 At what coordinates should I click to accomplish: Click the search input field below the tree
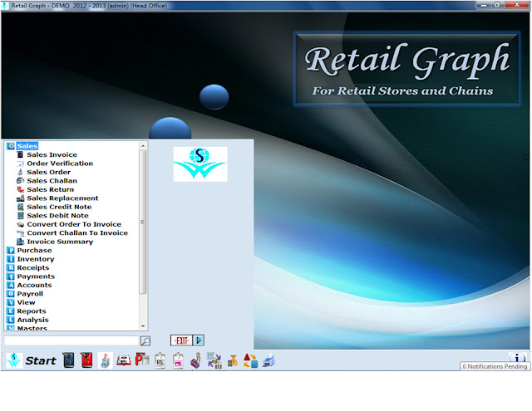click(x=71, y=340)
